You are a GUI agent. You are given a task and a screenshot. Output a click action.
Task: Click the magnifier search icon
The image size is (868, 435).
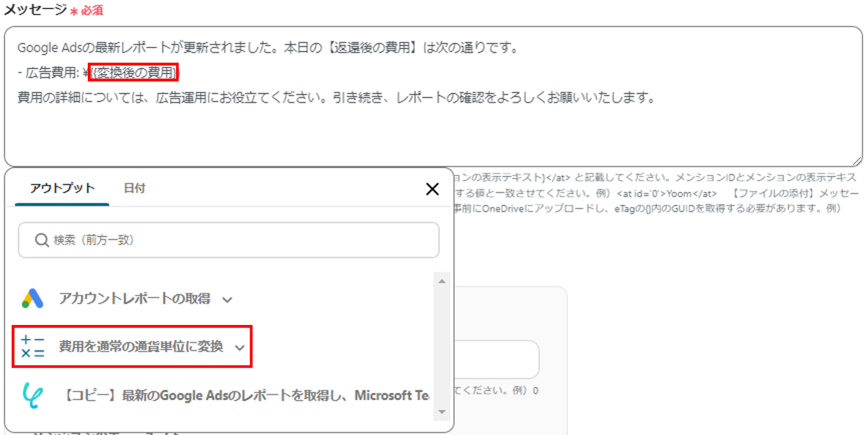pyautogui.click(x=42, y=240)
